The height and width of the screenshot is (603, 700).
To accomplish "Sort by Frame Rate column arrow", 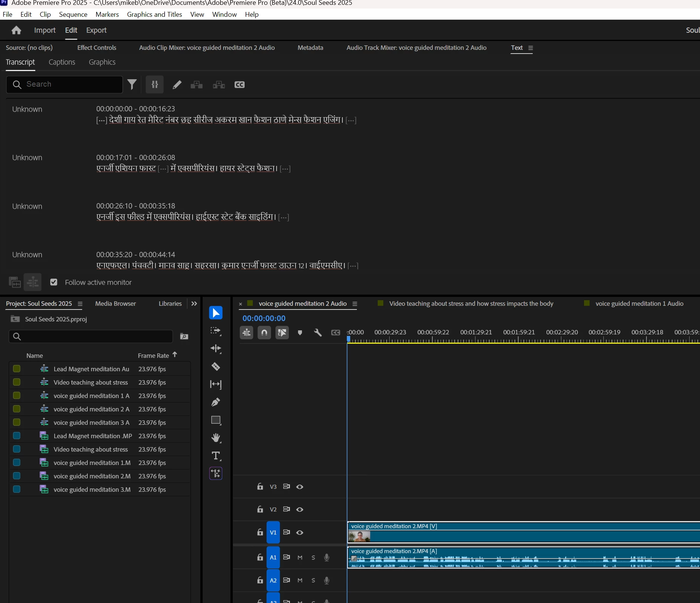I will coord(175,355).
